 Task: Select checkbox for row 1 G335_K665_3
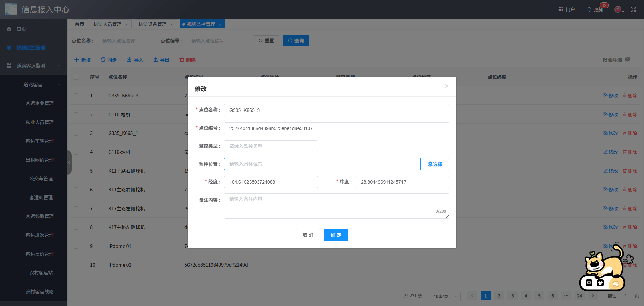pos(76,96)
